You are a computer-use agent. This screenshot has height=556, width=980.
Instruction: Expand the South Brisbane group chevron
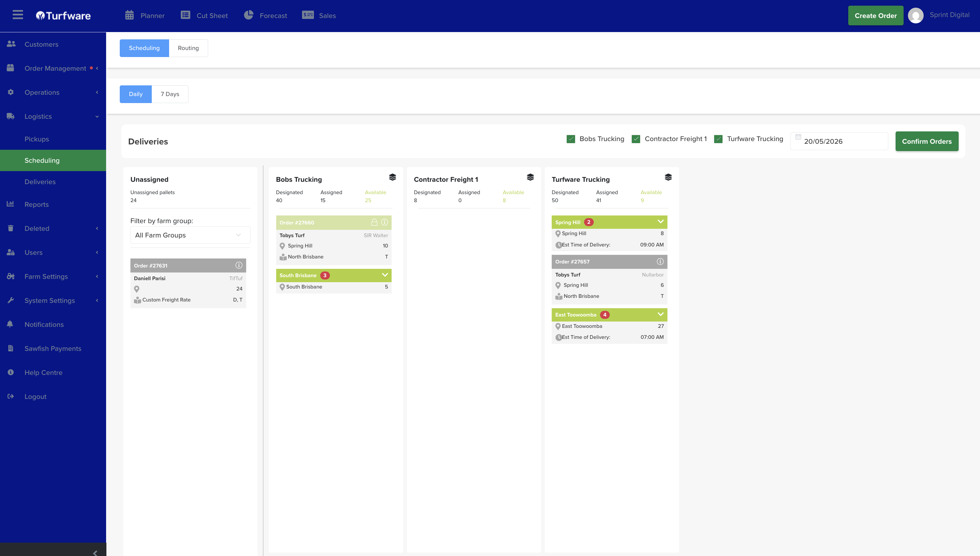pos(385,275)
